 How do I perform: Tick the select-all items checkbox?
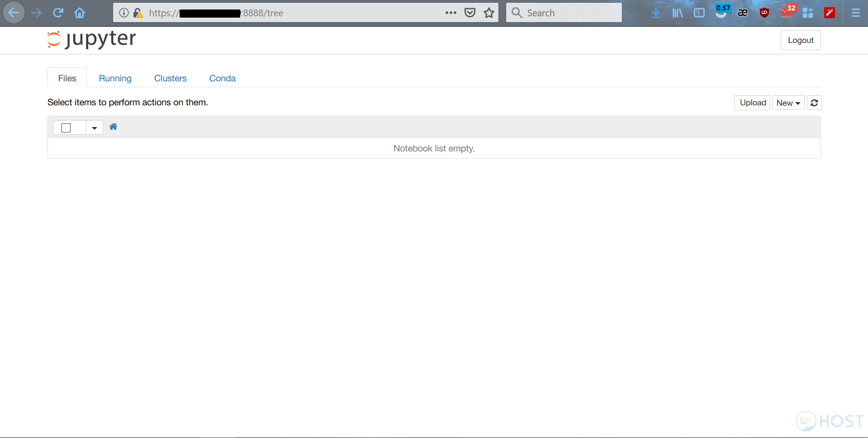click(66, 128)
